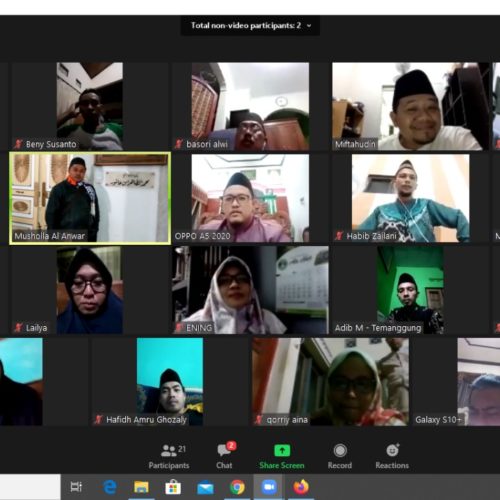
Task: Click qorriy aina's muted microphone icon
Action: pos(259,419)
